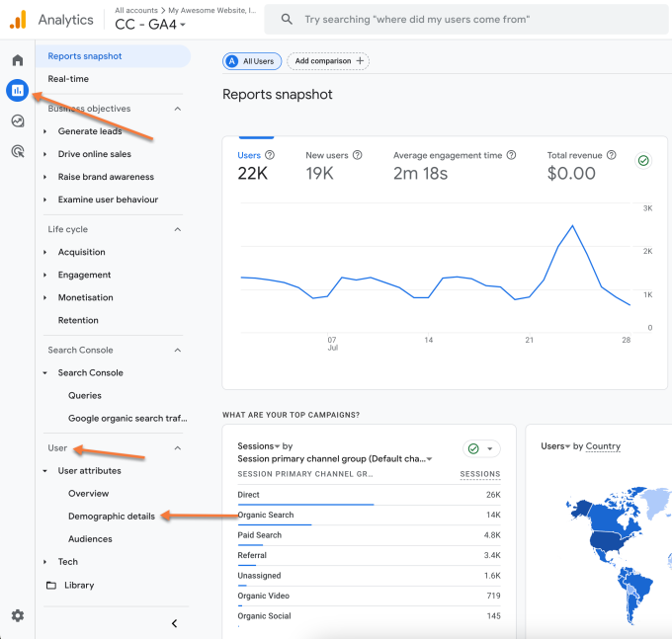Open Reports snapshot in sidebar
672x639 pixels.
113,56
